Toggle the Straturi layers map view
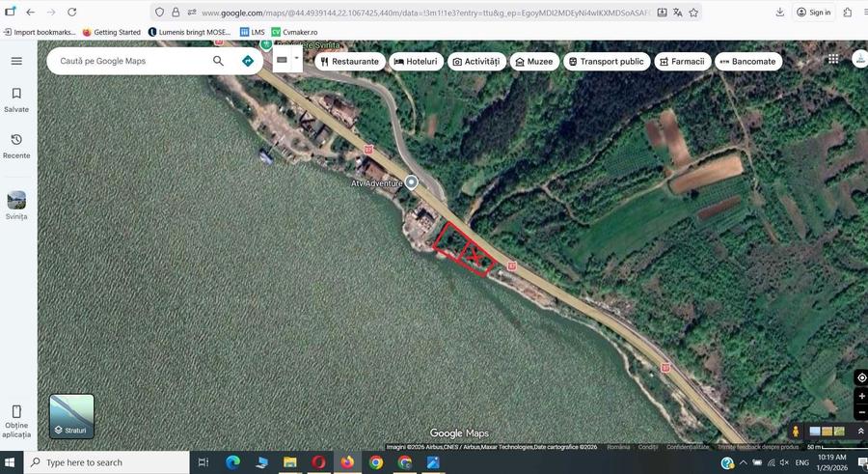This screenshot has width=868, height=474. click(72, 416)
